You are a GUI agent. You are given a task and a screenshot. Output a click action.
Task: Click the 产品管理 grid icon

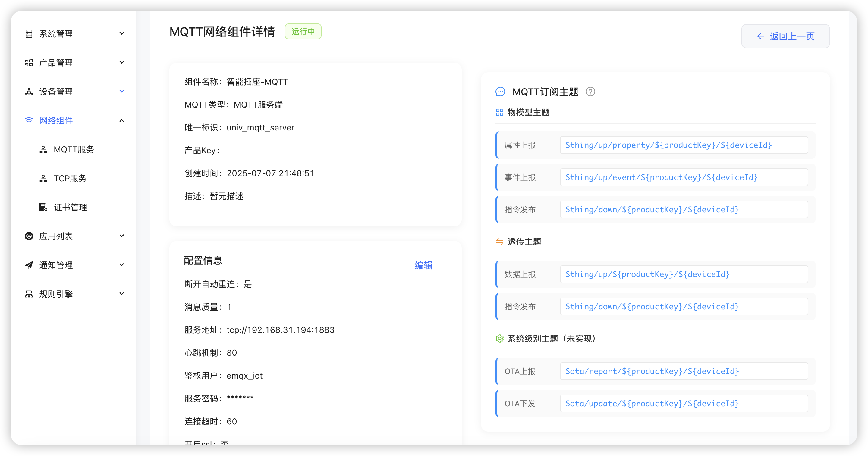[29, 62]
